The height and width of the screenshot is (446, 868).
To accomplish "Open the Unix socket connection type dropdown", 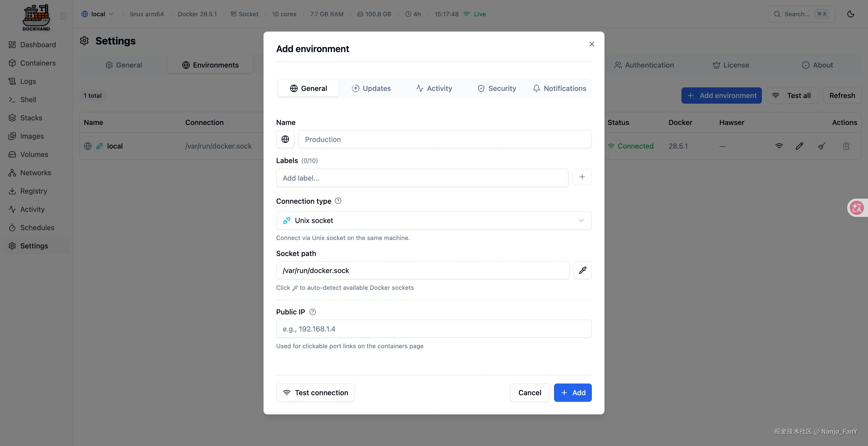I will pos(434,220).
